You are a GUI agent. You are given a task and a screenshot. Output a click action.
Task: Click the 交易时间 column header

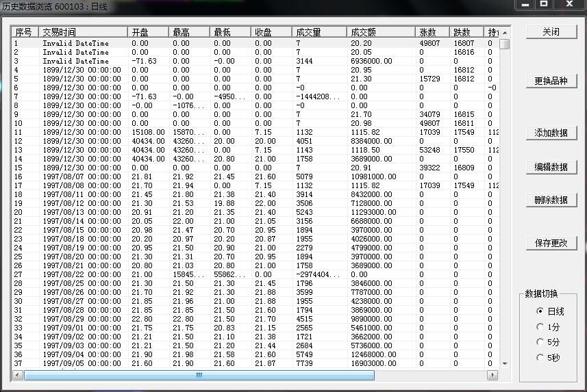[83, 32]
